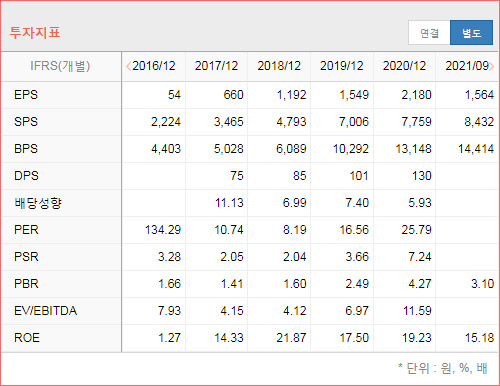Click EPS value 54
The height and width of the screenshot is (386, 500).
174,95
